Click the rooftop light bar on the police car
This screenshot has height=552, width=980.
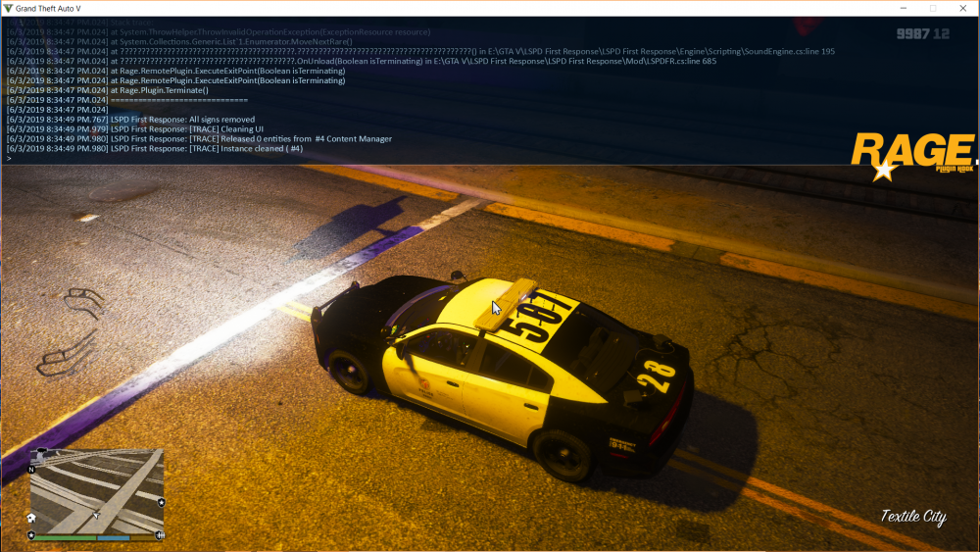click(x=507, y=305)
